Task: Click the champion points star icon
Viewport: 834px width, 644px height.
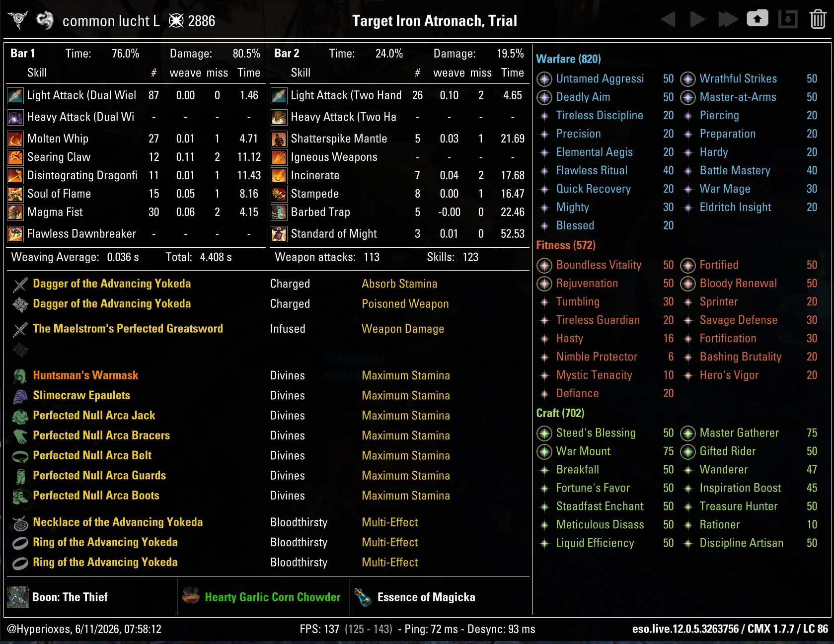Action: [176, 21]
